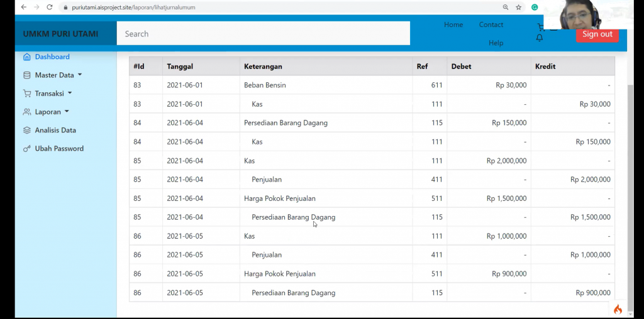Click the Master Data database icon

(x=26, y=75)
